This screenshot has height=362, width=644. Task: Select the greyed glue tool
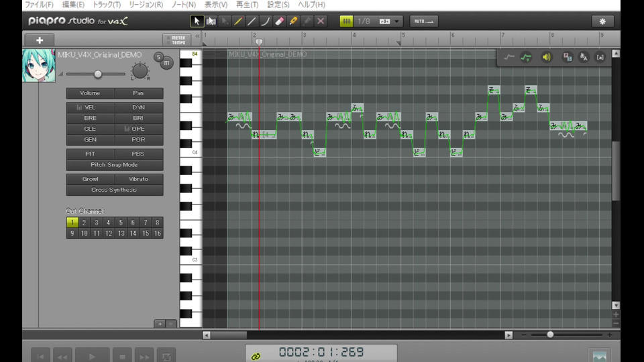(x=307, y=21)
